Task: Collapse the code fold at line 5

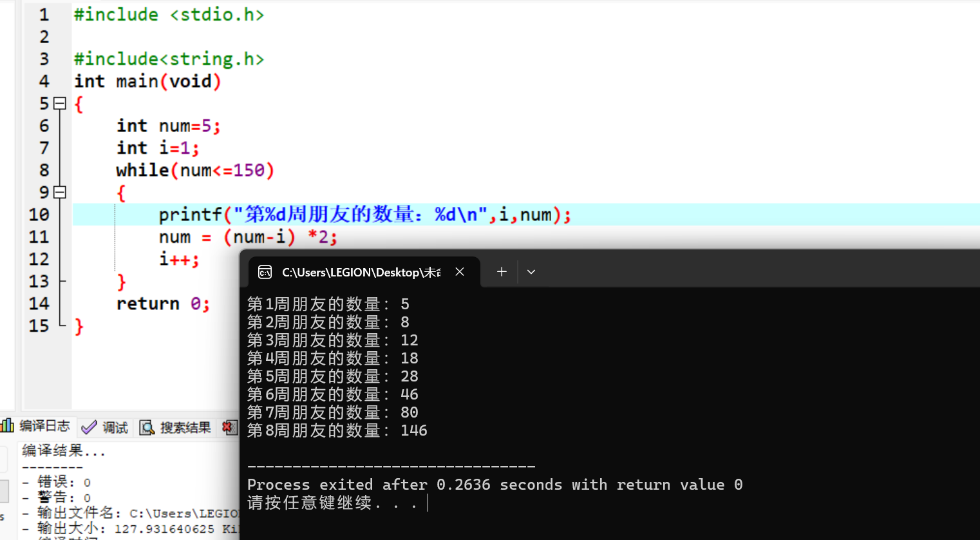Action: click(60, 103)
